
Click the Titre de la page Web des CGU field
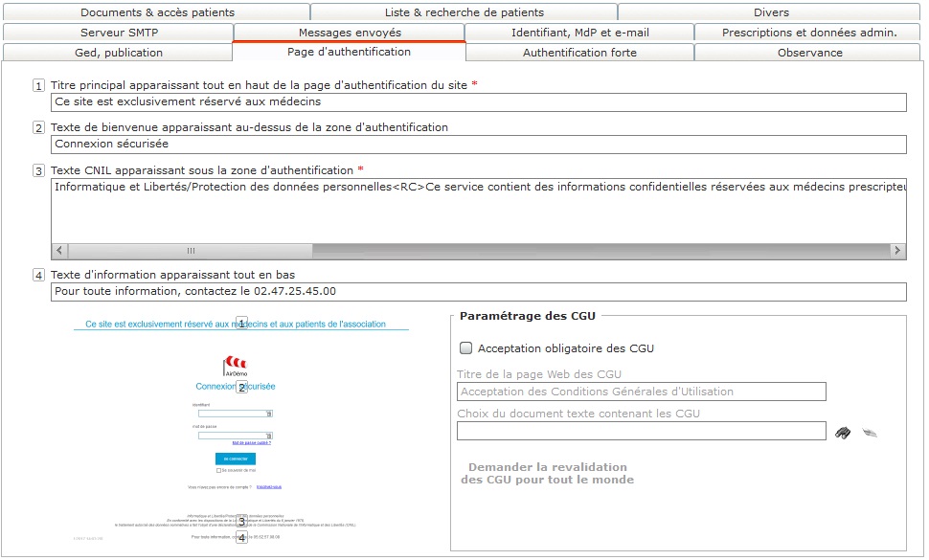point(641,392)
